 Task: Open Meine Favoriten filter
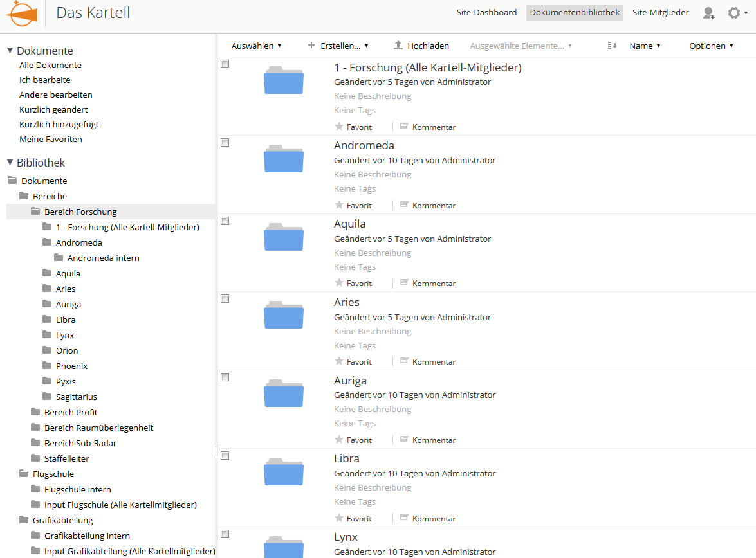coord(51,139)
